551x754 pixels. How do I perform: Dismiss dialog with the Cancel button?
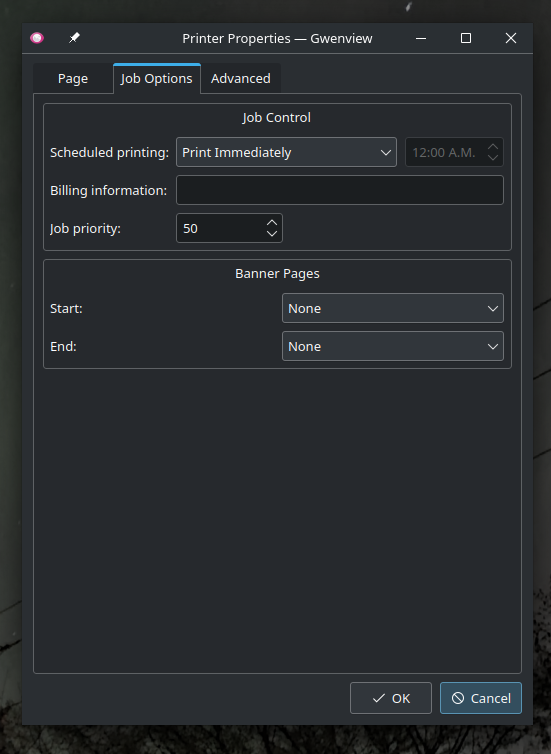[481, 698]
